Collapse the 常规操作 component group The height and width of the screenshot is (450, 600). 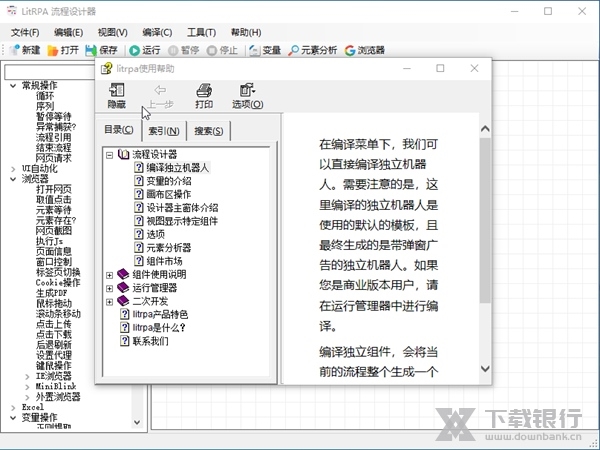point(13,85)
